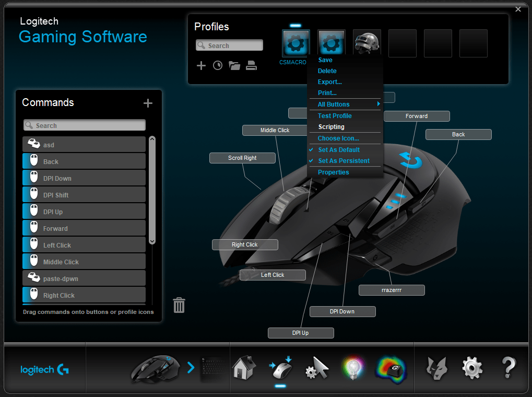The image size is (532, 397).
Task: Close the Logitech Gaming Software window
Action: tap(518, 9)
